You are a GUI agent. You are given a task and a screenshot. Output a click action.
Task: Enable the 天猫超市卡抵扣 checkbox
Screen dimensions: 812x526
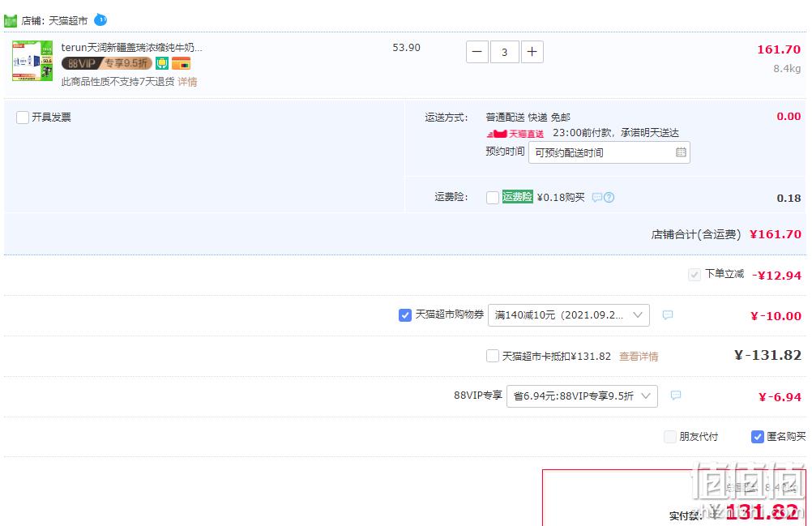[493, 356]
